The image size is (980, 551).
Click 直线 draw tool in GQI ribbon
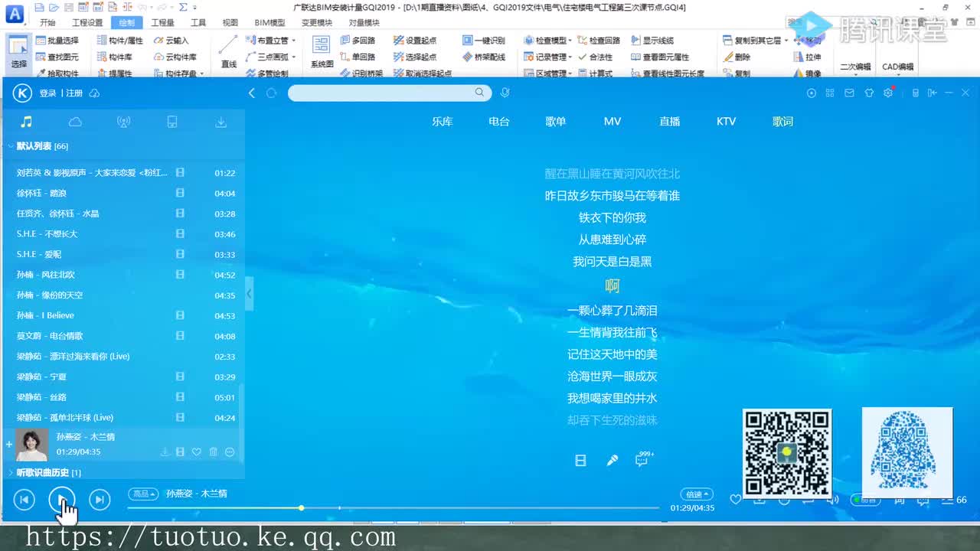pyautogui.click(x=229, y=52)
